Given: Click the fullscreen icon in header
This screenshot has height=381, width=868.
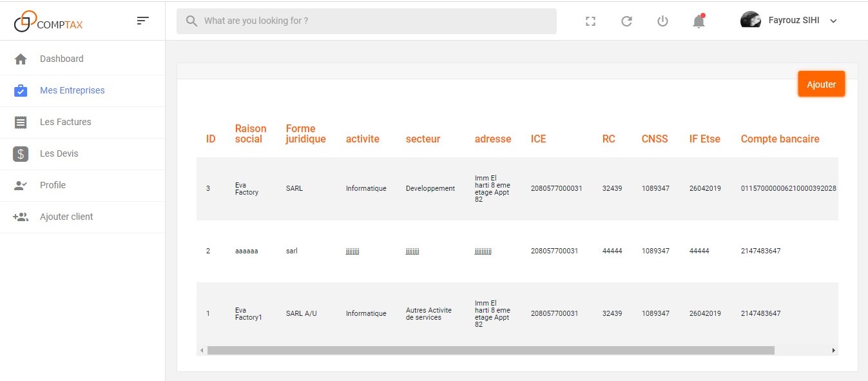Looking at the screenshot, I should pyautogui.click(x=590, y=21).
